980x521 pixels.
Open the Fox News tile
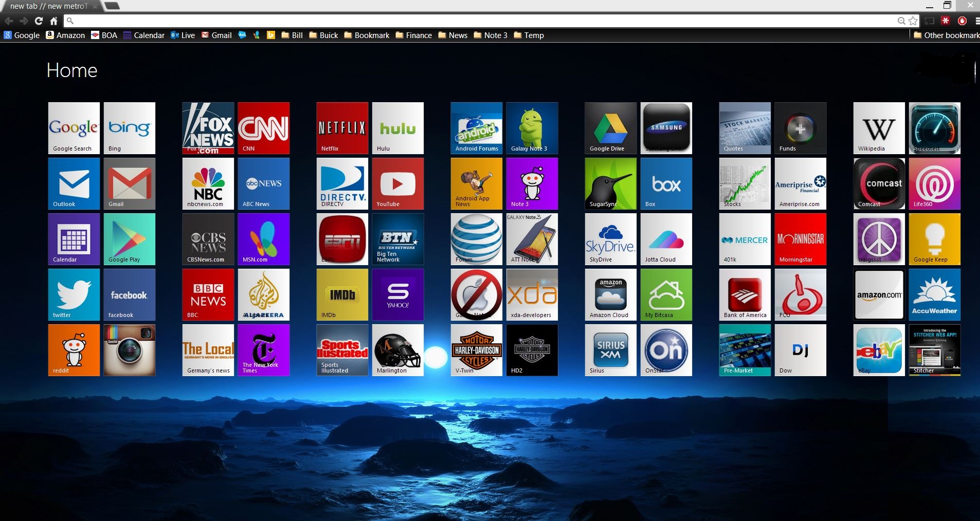coord(208,128)
